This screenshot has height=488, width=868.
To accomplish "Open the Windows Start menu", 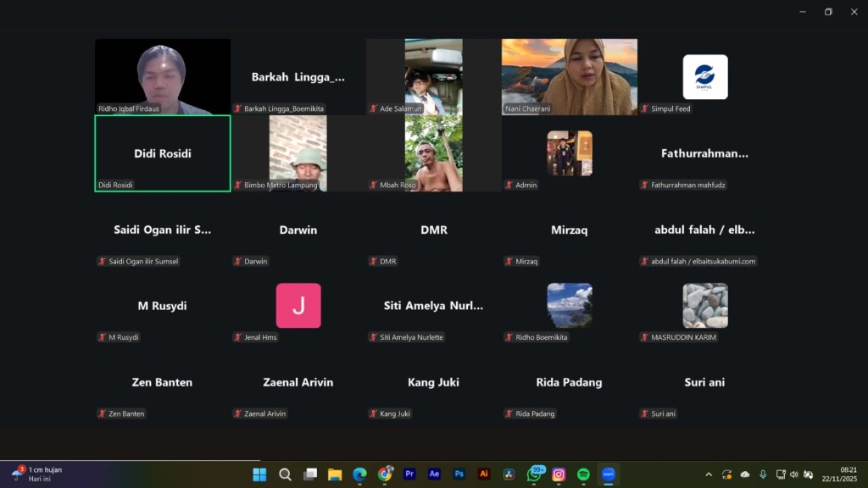I will (259, 474).
